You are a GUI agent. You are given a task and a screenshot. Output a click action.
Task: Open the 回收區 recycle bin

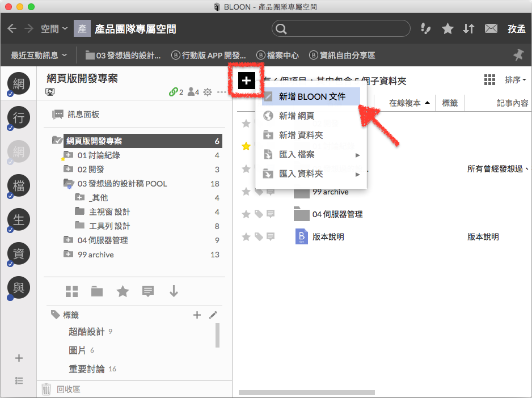coord(61,389)
